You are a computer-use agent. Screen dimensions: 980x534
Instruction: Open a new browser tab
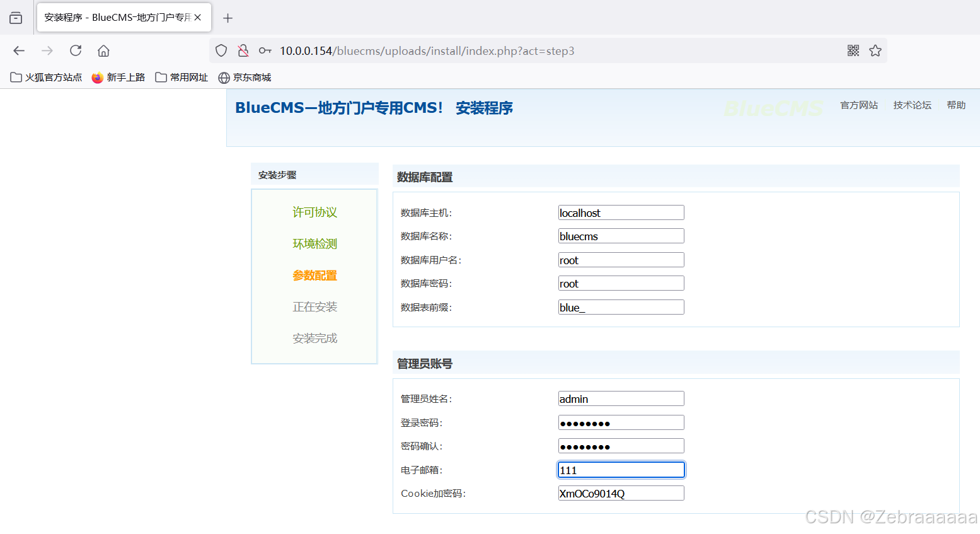point(228,18)
